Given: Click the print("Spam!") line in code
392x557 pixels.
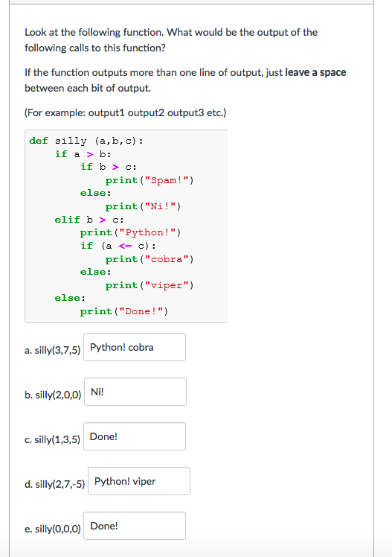Looking at the screenshot, I should pyautogui.click(x=150, y=180).
